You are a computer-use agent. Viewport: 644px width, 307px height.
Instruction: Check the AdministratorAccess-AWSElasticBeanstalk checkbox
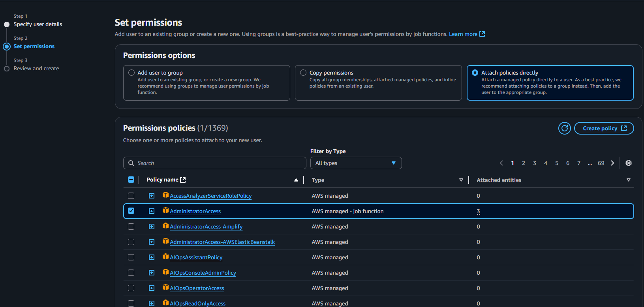pos(131,242)
